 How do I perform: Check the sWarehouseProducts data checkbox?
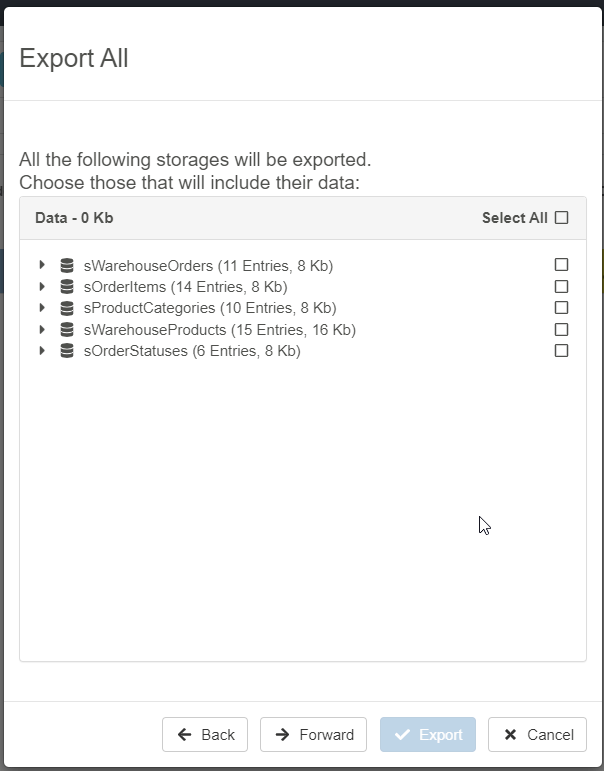[562, 330]
